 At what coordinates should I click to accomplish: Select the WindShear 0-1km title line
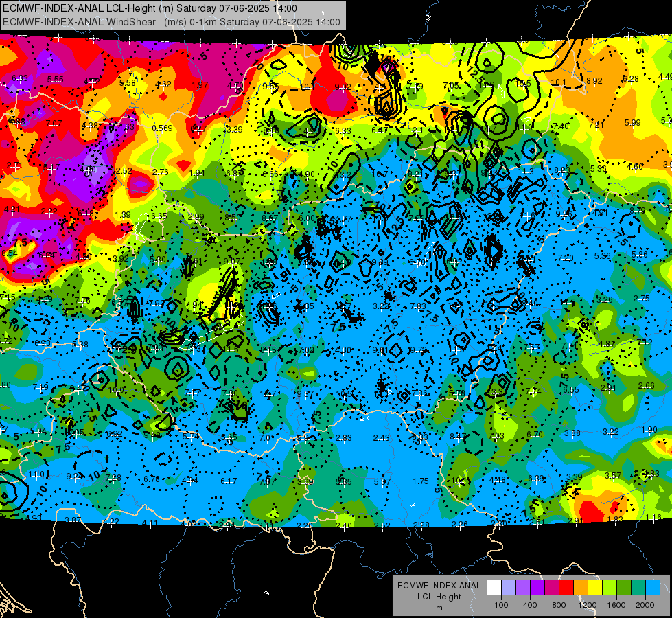tap(172, 22)
